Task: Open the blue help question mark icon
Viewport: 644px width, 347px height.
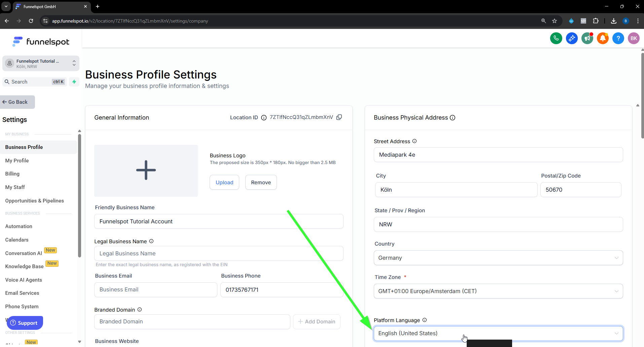Action: (x=618, y=38)
